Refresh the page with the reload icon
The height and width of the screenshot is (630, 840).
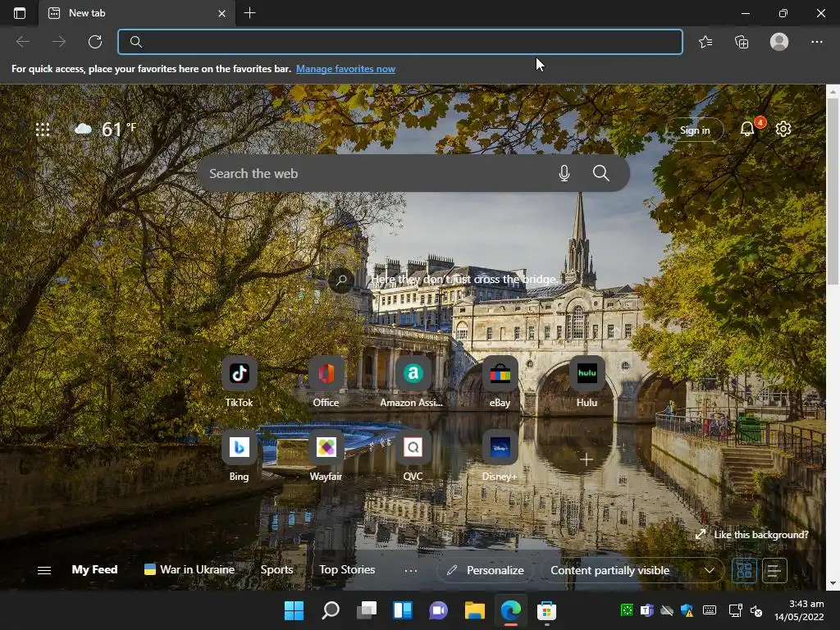coord(95,42)
